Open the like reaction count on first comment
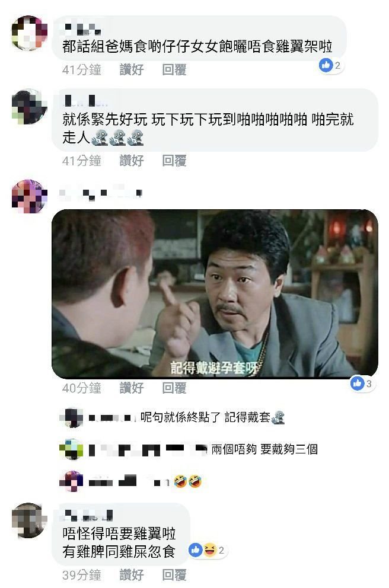 pyautogui.click(x=330, y=65)
